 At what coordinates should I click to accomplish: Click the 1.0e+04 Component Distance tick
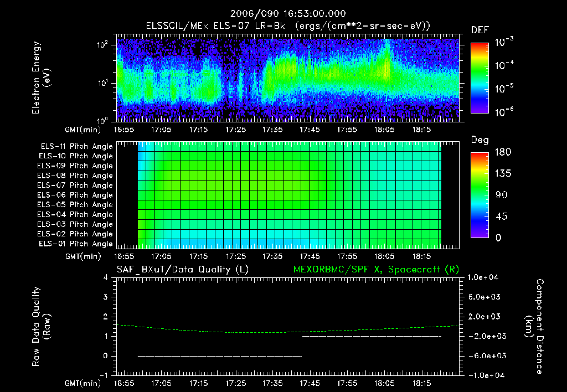[483, 277]
